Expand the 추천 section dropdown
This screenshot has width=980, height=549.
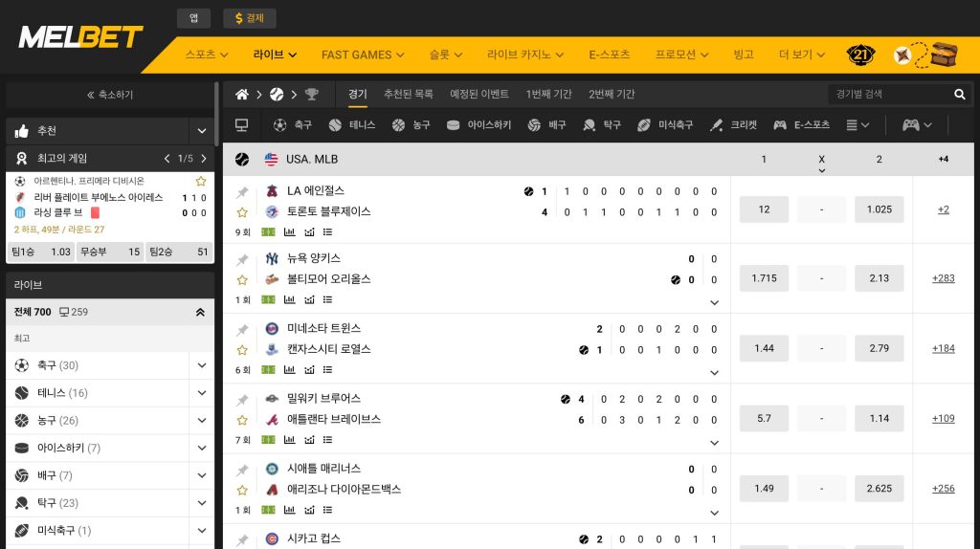[x=202, y=131]
